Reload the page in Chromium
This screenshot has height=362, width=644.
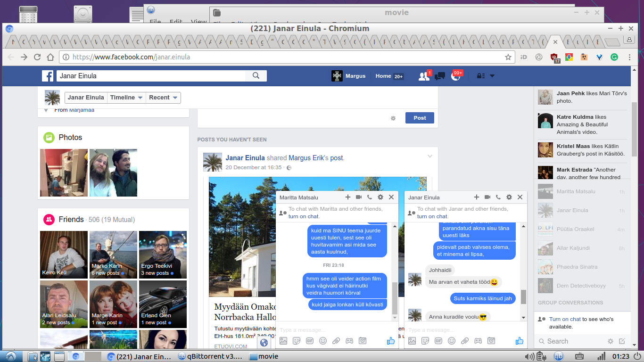pos(37,57)
